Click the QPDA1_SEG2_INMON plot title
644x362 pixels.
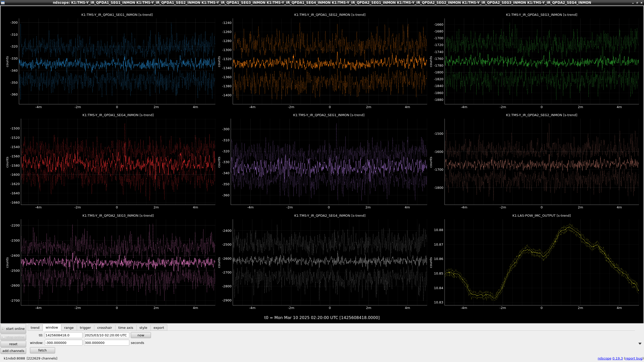pyautogui.click(x=330, y=15)
